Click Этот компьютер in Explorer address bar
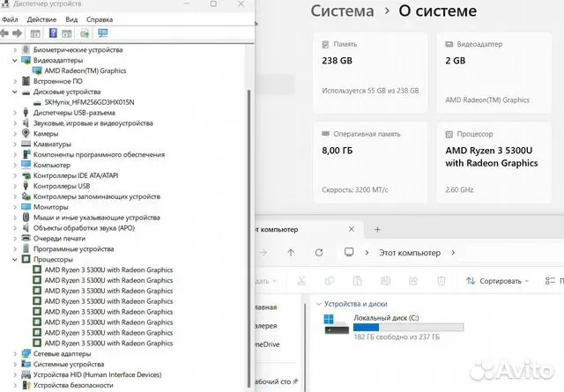564x392 pixels. pos(410,253)
